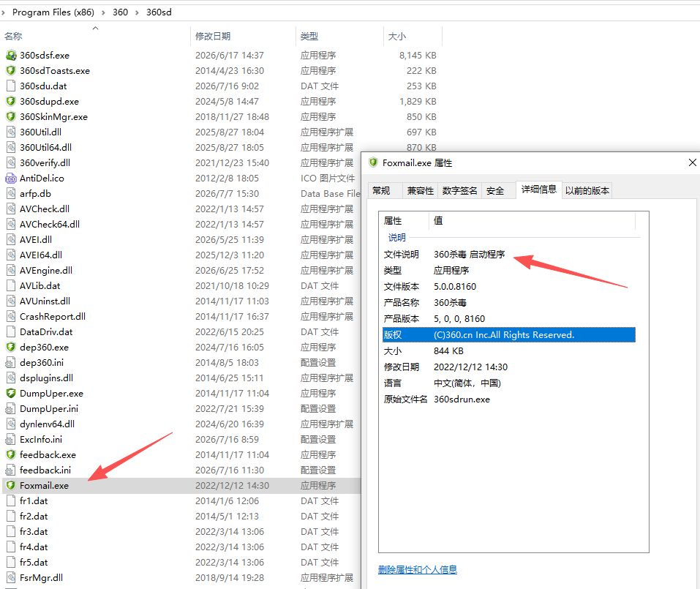
Task: Select the DataDriv.dat file name
Action: [46, 331]
